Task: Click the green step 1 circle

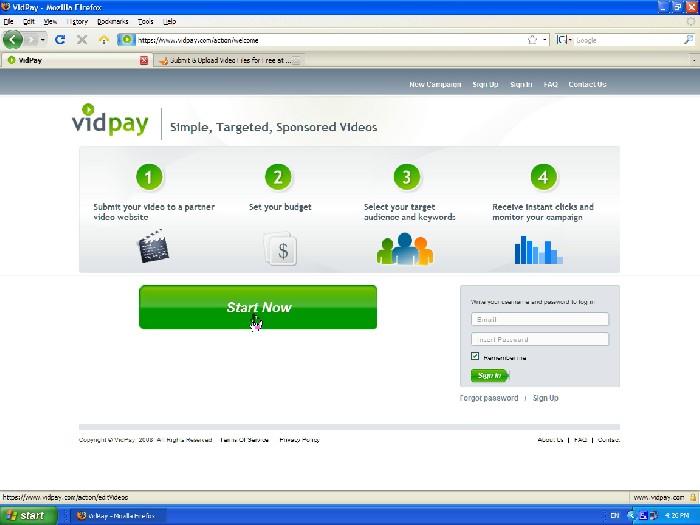Action: click(x=149, y=177)
